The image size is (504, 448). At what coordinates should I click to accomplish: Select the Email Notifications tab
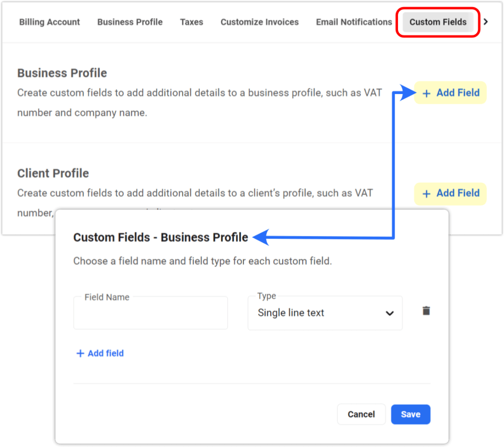point(354,22)
